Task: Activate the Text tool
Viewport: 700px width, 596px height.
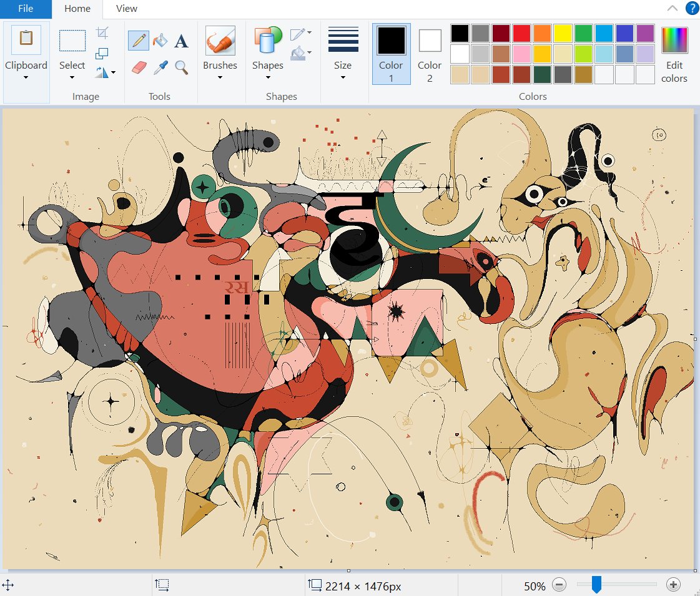Action: (181, 40)
